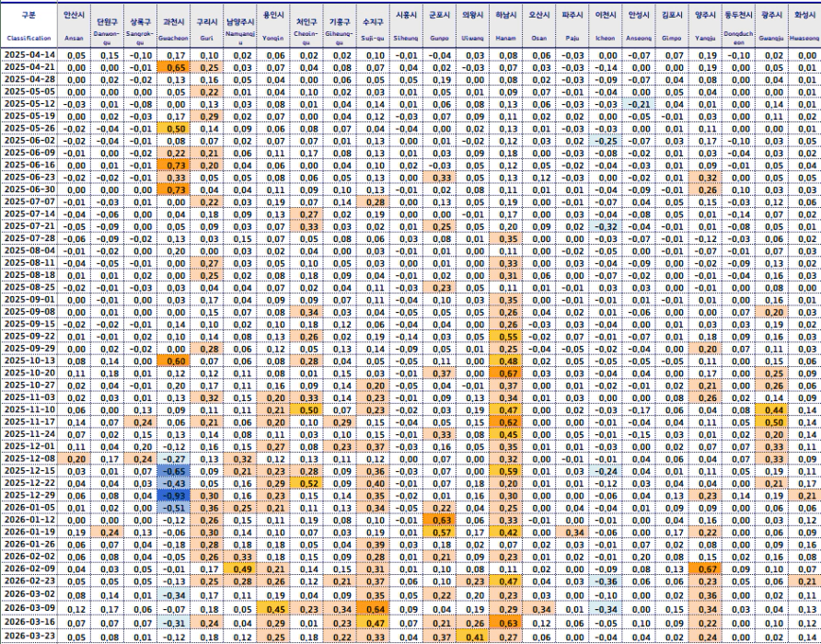Click Icheon -0.25 cell in 2025-06-02 row
The image size is (821, 644).
[606, 141]
